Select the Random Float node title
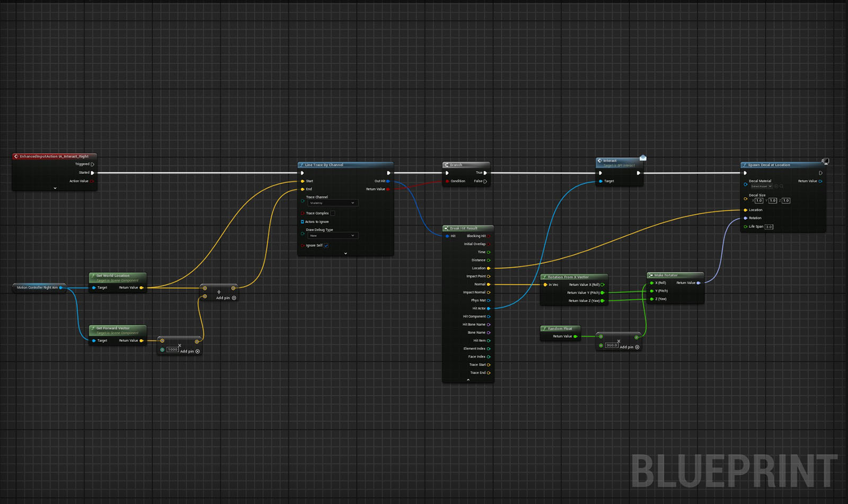Image resolution: width=848 pixels, height=504 pixels. click(x=560, y=329)
